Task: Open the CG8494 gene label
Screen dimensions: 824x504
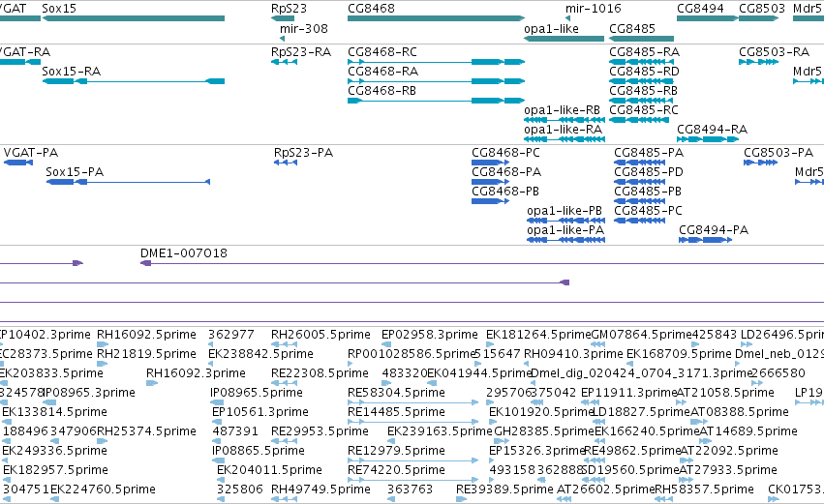Action: coord(700,9)
